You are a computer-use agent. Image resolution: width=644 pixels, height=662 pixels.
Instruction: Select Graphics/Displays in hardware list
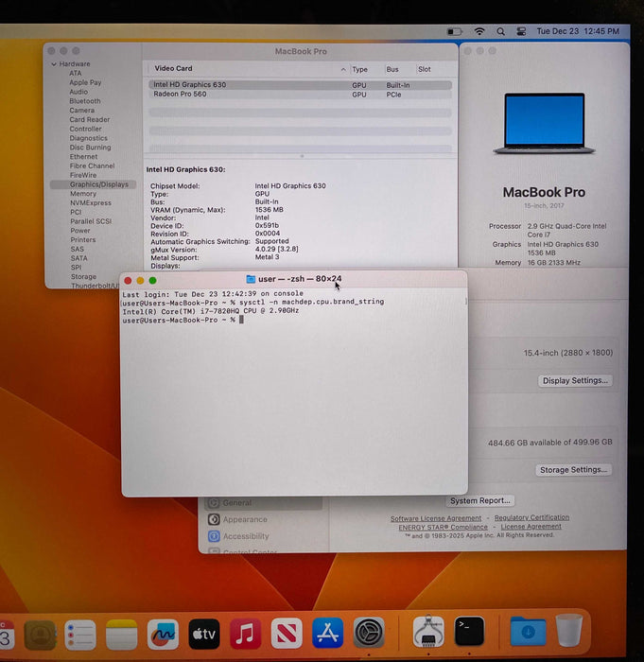(x=93, y=184)
